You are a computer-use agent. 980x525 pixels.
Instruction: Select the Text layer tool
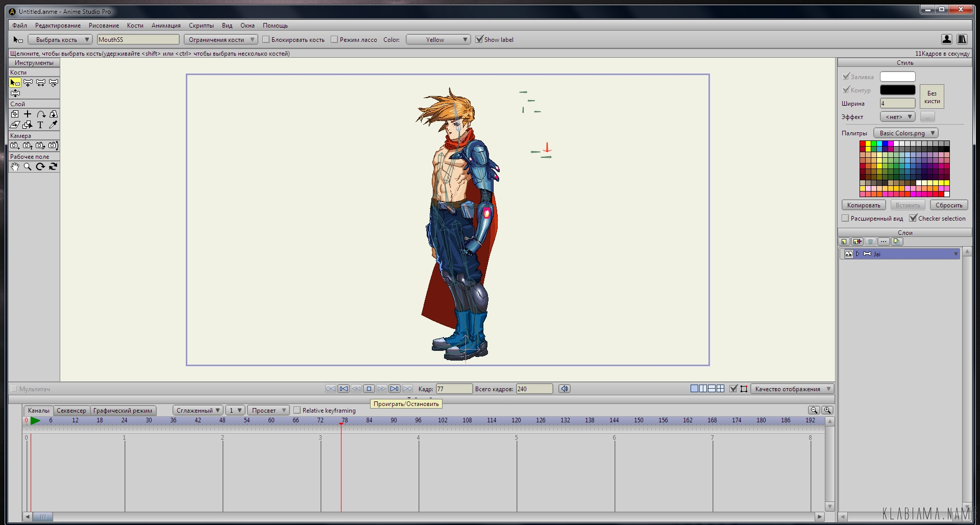(40, 125)
